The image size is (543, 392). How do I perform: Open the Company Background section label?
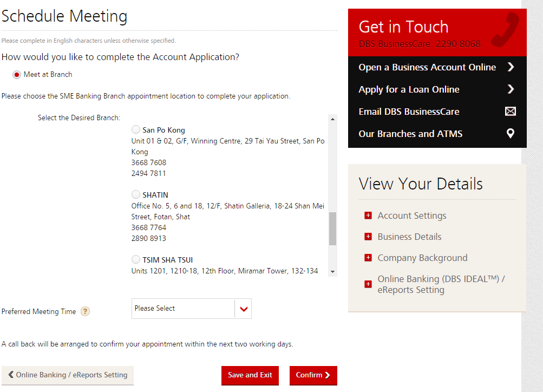(422, 258)
